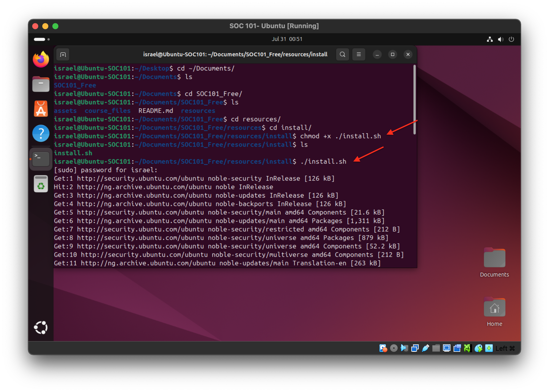Click the volume speaker icon in the top bar

tap(501, 39)
